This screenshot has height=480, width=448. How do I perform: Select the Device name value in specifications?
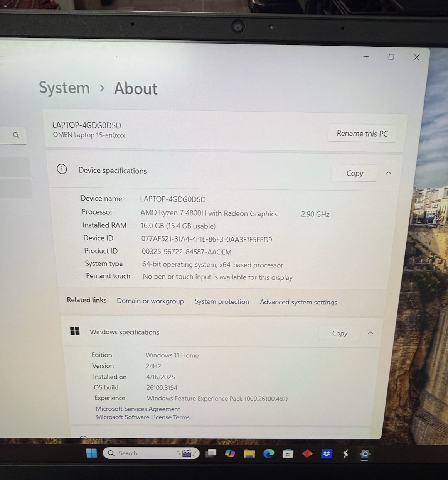[173, 199]
